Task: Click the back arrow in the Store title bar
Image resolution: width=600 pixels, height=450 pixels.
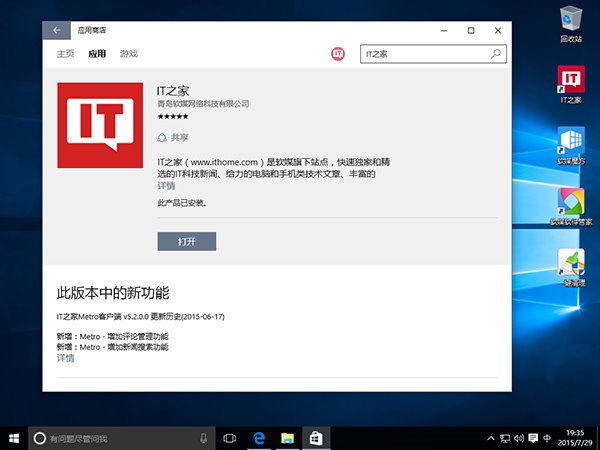Action: click(x=56, y=30)
